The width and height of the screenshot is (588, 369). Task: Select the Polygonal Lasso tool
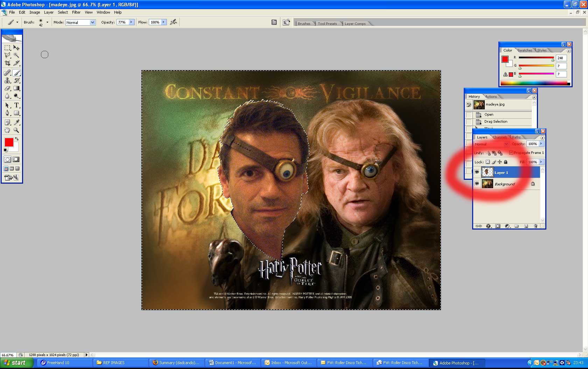[7, 55]
